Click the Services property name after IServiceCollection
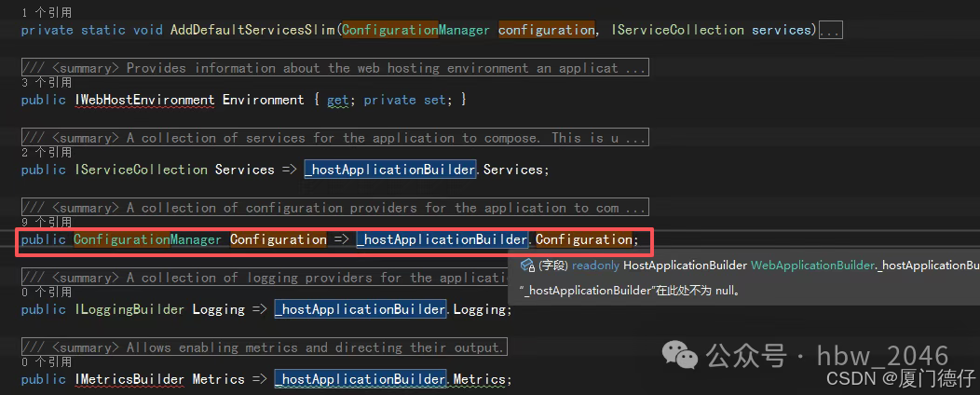980x395 pixels. [x=244, y=170]
